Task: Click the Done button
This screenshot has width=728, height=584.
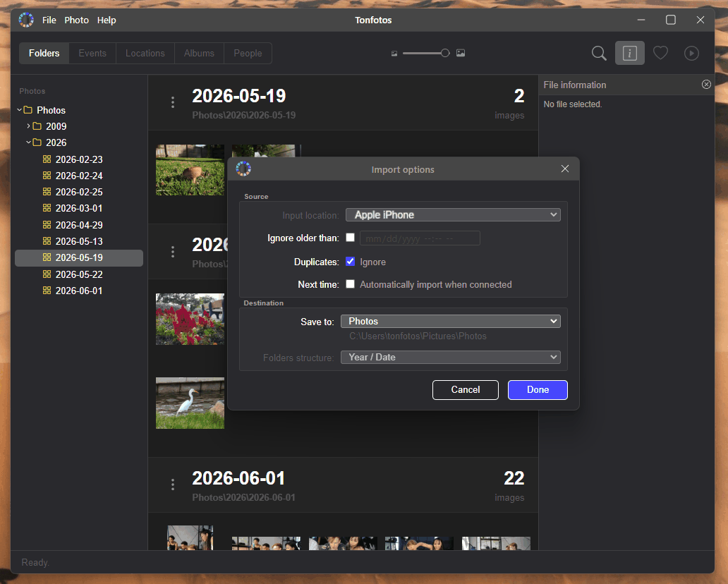Action: tap(538, 389)
